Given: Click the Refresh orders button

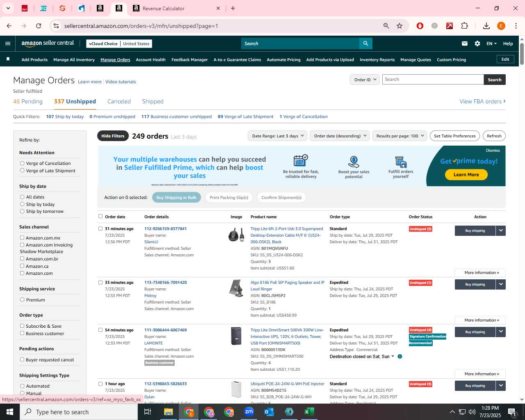Looking at the screenshot, I should [494, 136].
